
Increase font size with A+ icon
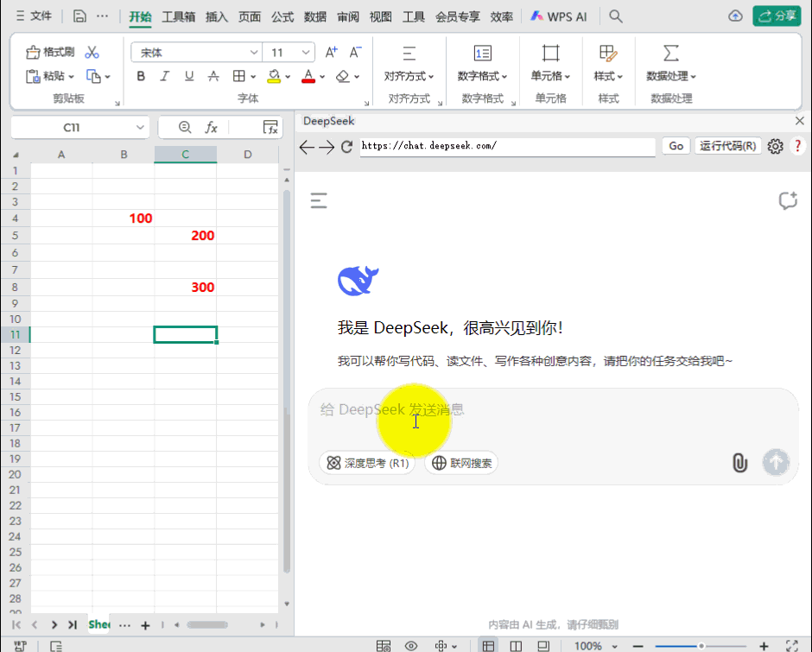click(x=331, y=53)
